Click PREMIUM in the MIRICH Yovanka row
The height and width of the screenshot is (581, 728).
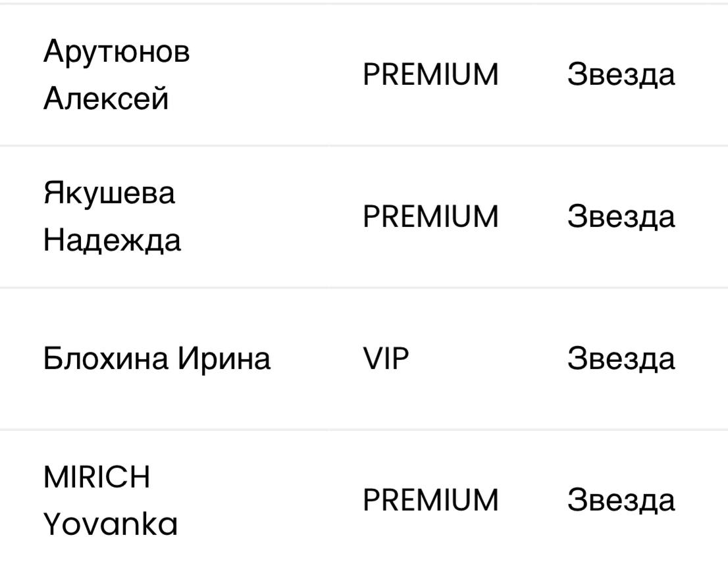click(x=430, y=501)
